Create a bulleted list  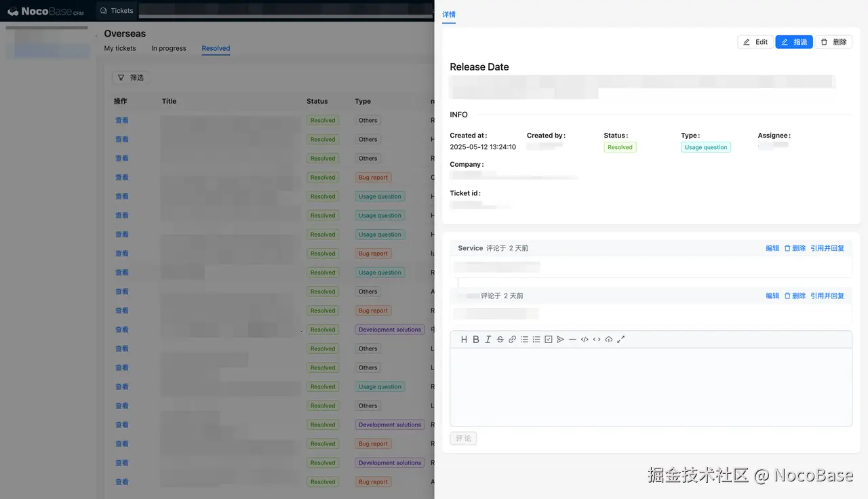pos(524,339)
